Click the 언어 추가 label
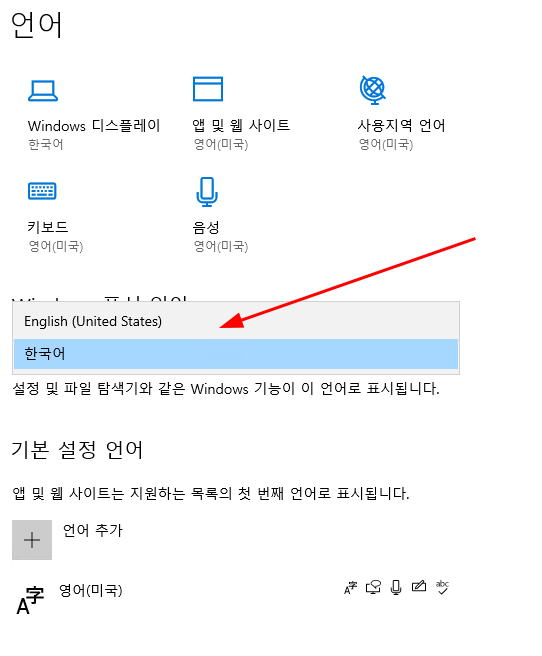Image resolution: width=542 pixels, height=656 pixels. [x=92, y=530]
